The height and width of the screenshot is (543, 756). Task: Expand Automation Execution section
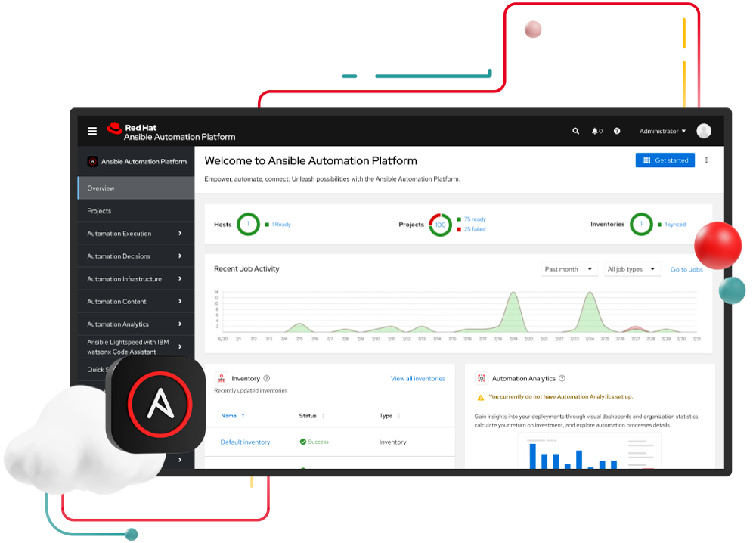[135, 234]
